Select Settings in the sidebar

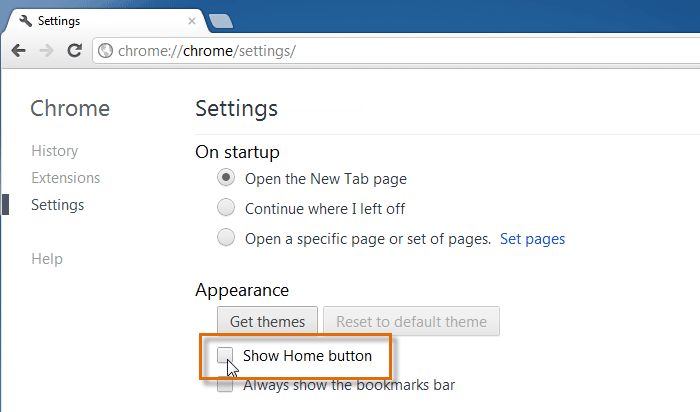(58, 205)
